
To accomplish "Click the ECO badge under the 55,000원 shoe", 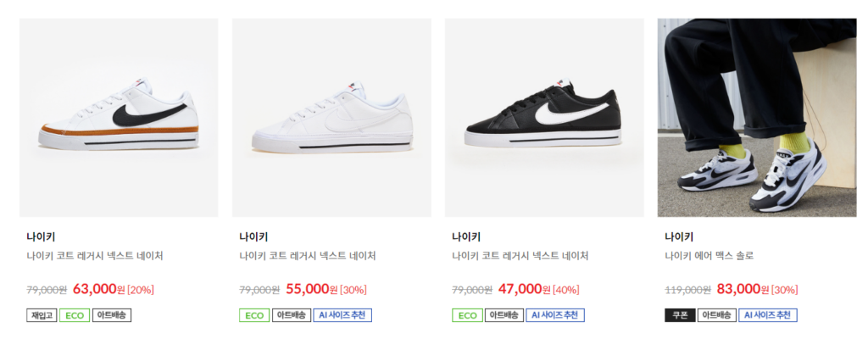I will (x=254, y=315).
